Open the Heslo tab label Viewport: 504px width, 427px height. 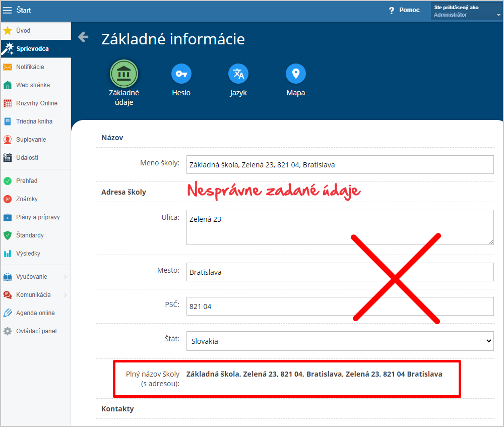pos(181,93)
